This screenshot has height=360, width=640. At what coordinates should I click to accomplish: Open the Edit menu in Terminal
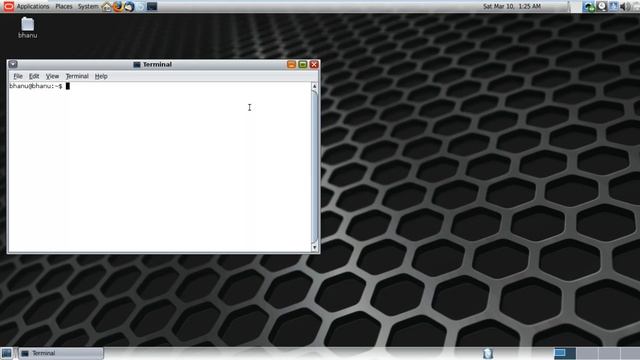(34, 76)
